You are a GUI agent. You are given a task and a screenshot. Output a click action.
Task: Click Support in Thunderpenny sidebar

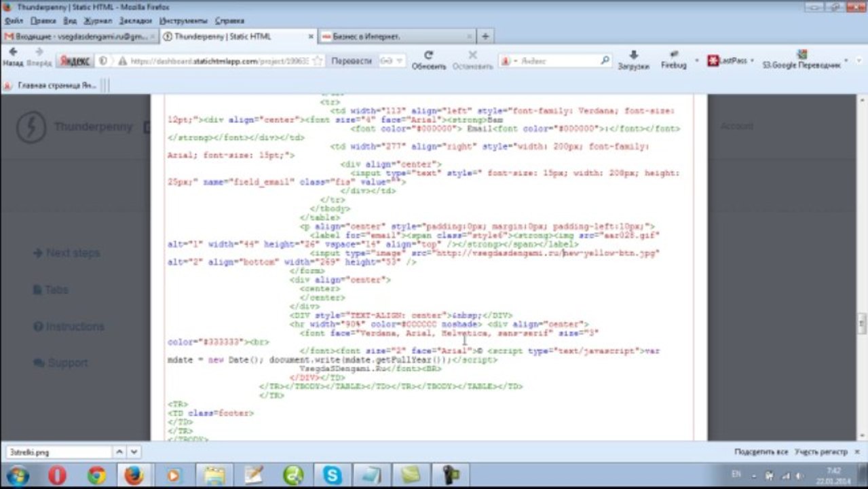pos(61,363)
